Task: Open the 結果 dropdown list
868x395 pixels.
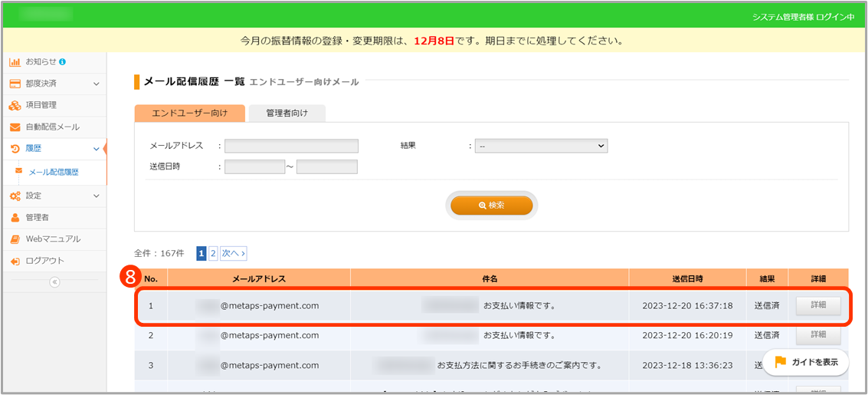Action: click(x=541, y=146)
